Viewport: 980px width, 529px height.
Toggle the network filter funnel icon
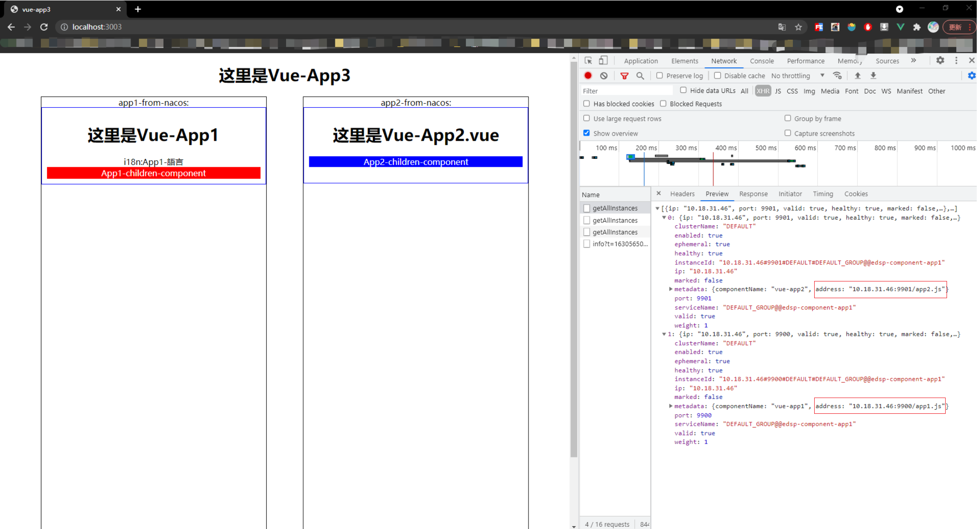624,76
